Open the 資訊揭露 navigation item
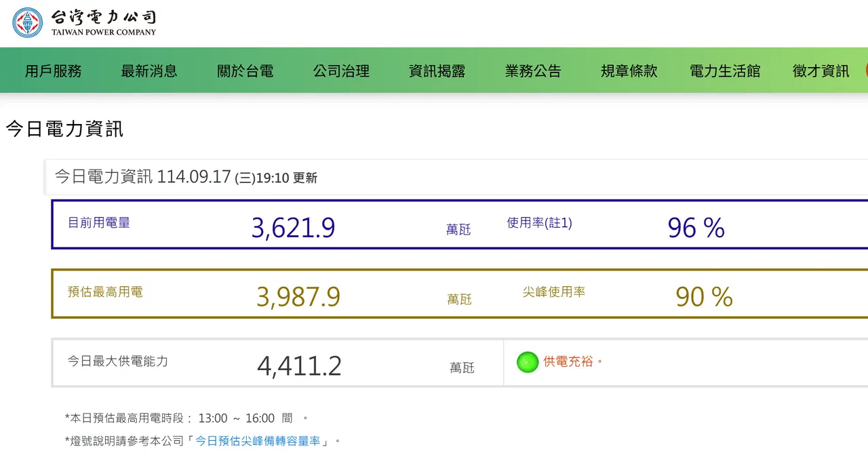Image resolution: width=868 pixels, height=457 pixels. point(437,71)
